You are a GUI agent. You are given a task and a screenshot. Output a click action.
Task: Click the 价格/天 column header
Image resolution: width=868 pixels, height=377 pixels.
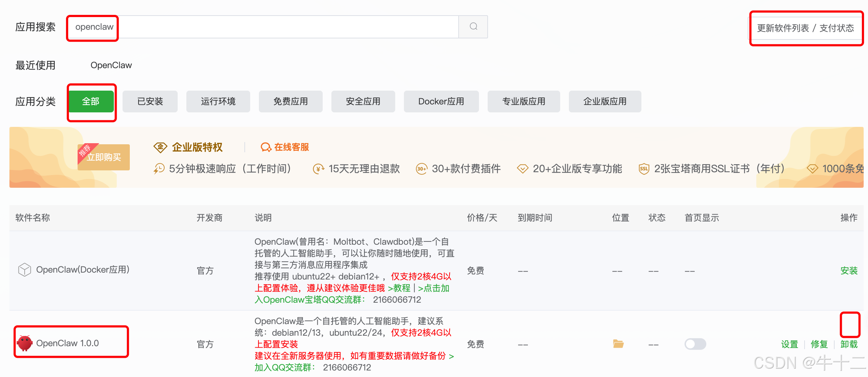tap(482, 218)
